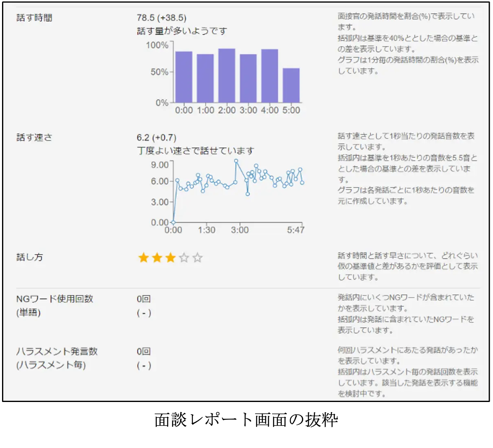Click the highest peak point on speed graph
493x448 pixels.
(x=236, y=161)
